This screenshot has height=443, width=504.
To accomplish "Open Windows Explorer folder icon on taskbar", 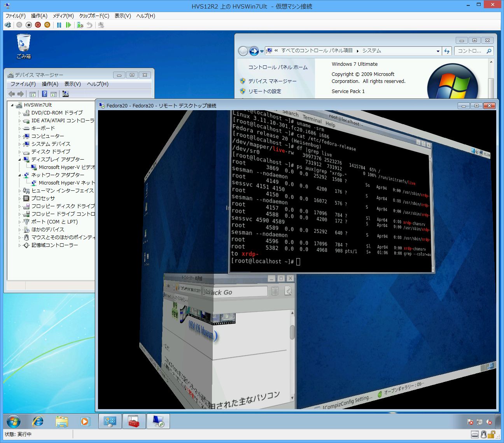I will click(x=61, y=421).
